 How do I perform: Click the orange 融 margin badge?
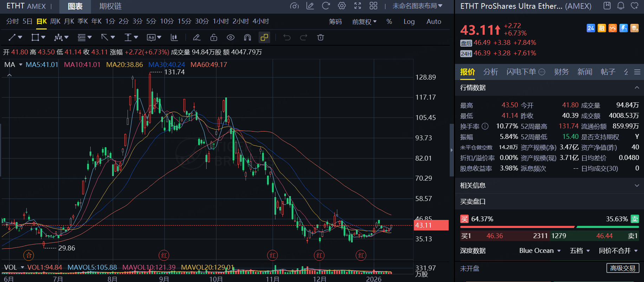click(602, 28)
